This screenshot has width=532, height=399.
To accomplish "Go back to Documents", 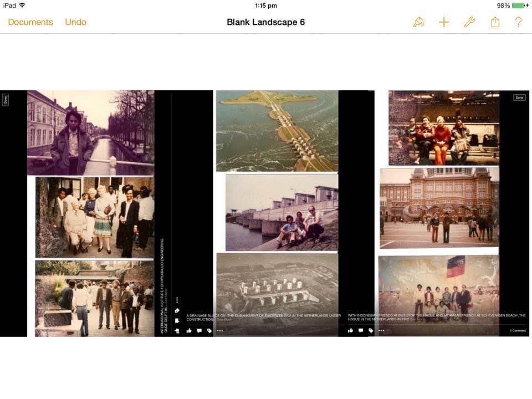I will [30, 22].
